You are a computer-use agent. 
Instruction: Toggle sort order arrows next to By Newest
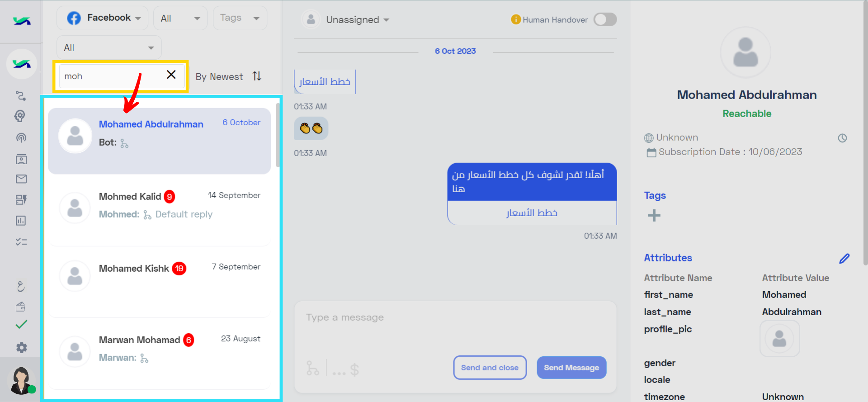pyautogui.click(x=257, y=76)
